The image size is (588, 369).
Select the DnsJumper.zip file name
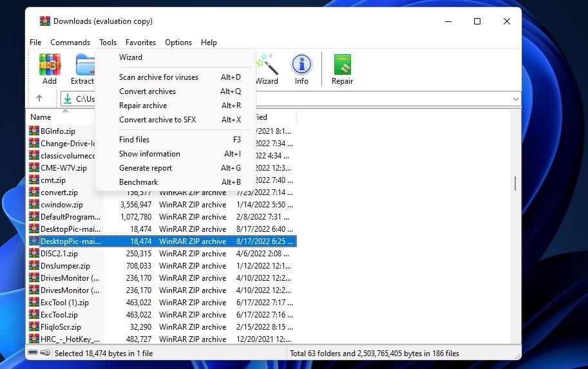65,266
